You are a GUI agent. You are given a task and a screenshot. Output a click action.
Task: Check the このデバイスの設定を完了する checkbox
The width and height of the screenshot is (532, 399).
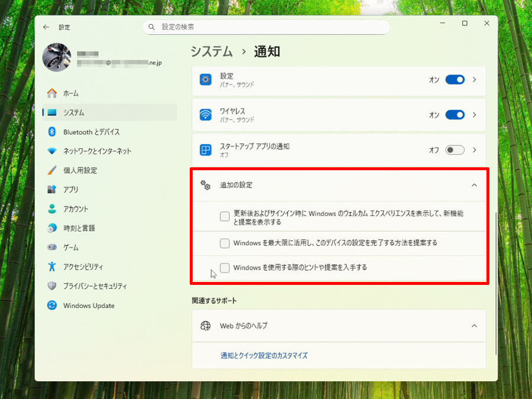225,243
